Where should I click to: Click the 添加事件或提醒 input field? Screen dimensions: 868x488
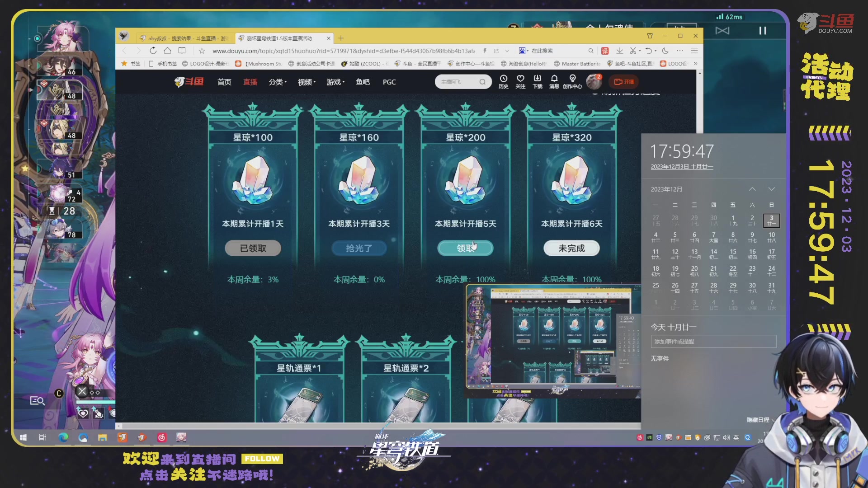coord(713,342)
